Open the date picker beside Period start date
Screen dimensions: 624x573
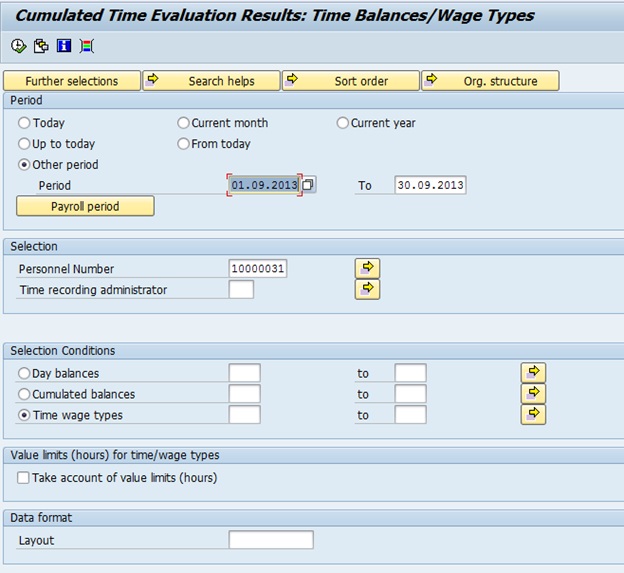click(309, 185)
